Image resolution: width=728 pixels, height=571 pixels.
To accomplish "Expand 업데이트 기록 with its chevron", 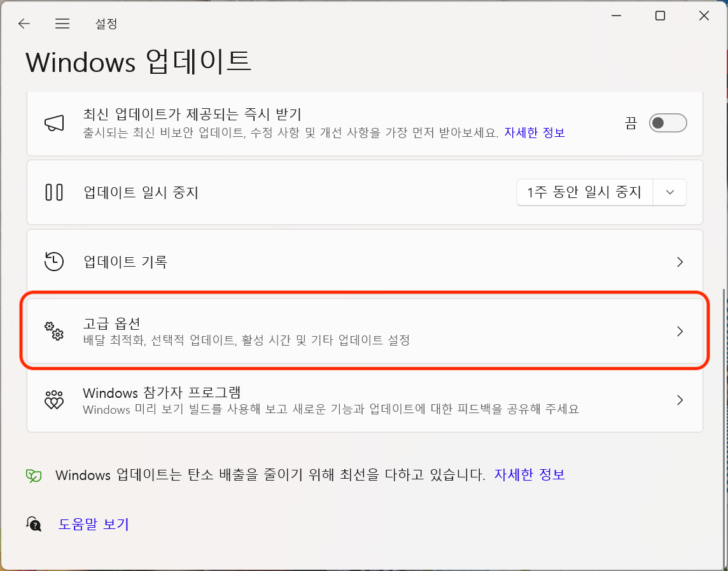I will point(680,262).
